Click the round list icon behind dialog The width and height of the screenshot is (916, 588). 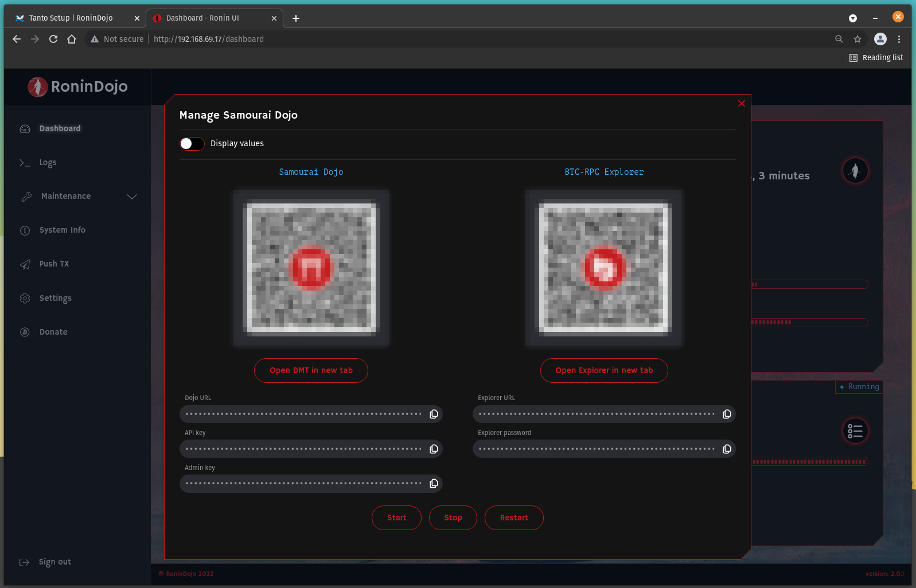pyautogui.click(x=855, y=431)
